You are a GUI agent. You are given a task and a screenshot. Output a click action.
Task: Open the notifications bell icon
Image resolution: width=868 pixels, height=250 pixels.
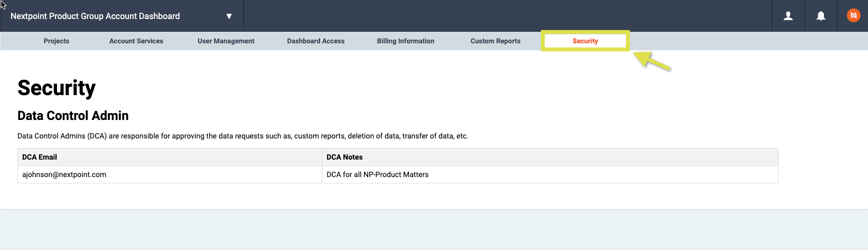pyautogui.click(x=820, y=16)
